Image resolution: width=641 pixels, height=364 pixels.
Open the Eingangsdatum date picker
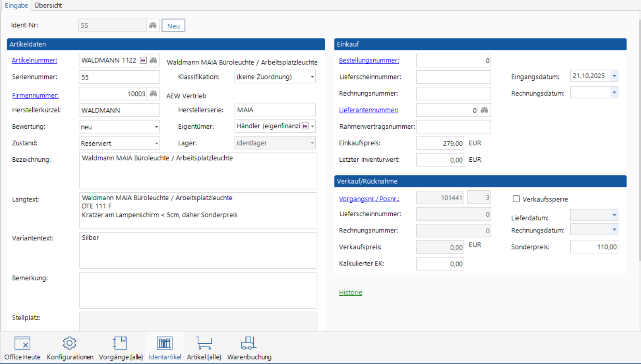pyautogui.click(x=614, y=76)
